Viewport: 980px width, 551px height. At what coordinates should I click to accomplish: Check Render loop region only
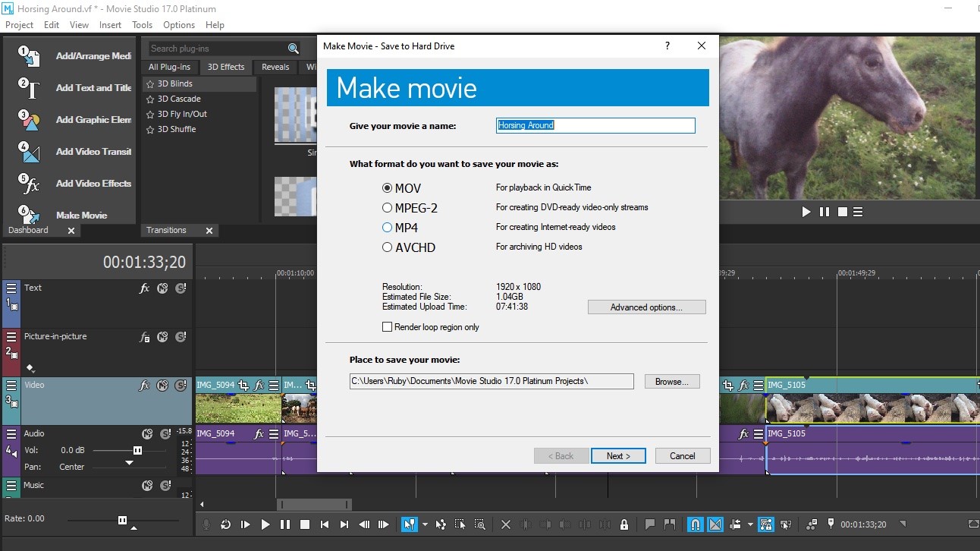pyautogui.click(x=388, y=327)
